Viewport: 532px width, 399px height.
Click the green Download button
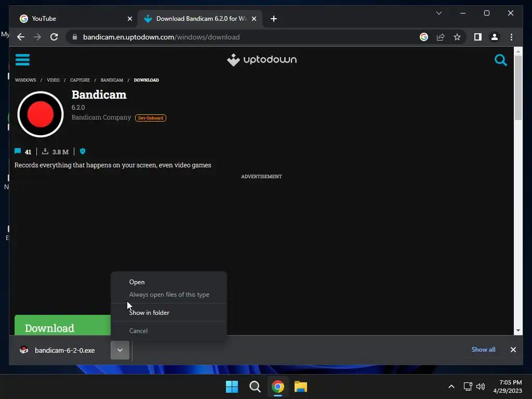(62, 325)
